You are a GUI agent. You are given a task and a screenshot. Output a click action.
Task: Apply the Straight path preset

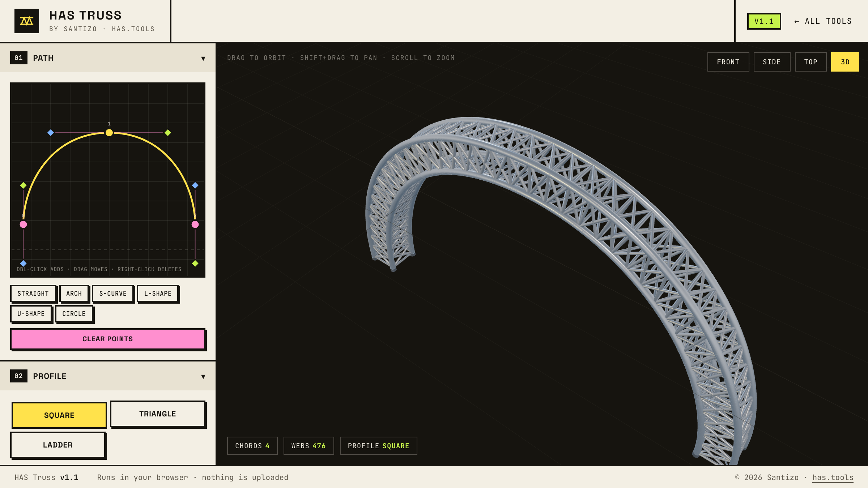(x=33, y=294)
